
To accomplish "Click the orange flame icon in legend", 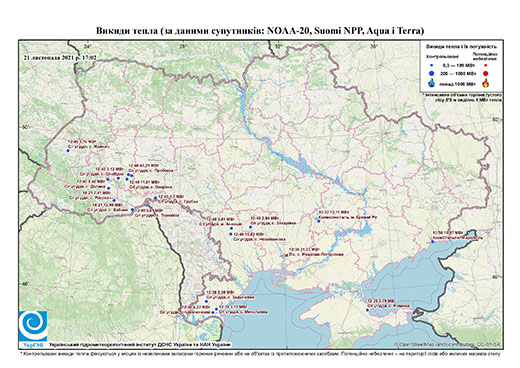I will click(x=486, y=83).
